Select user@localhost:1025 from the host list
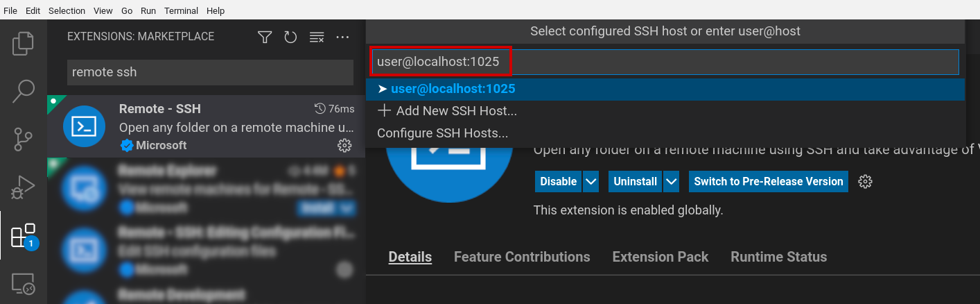The width and height of the screenshot is (980, 304). coord(453,89)
